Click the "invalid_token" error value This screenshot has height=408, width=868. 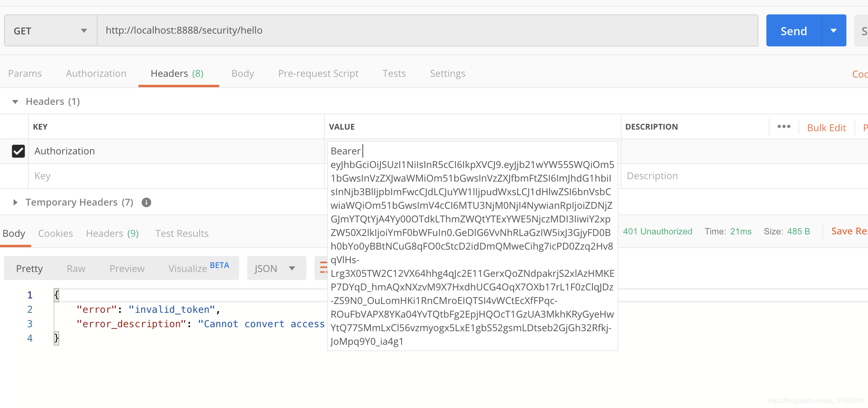tap(172, 310)
